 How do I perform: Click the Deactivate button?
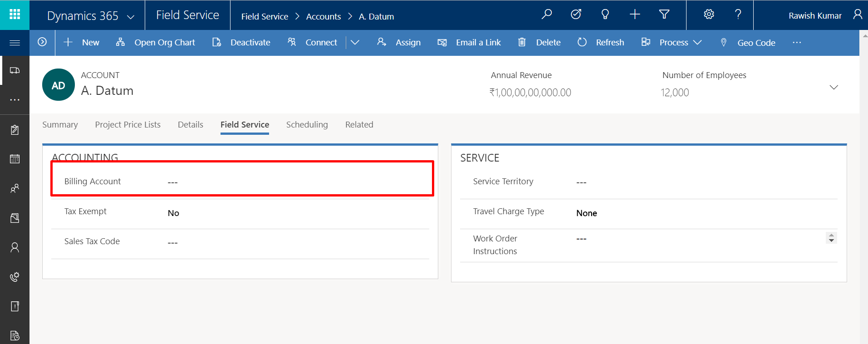point(241,43)
